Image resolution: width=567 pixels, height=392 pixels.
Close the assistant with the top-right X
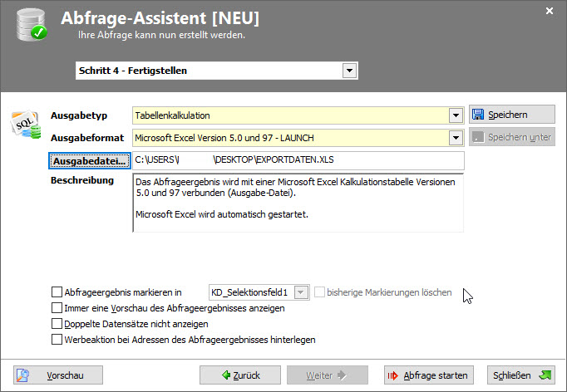pyautogui.click(x=549, y=11)
